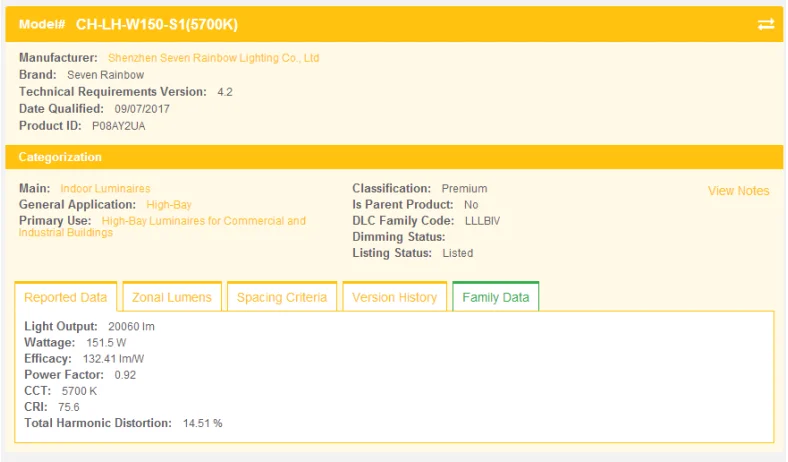The width and height of the screenshot is (788, 462).
Task: Click the compare arrows icon in header
Action: click(x=766, y=24)
